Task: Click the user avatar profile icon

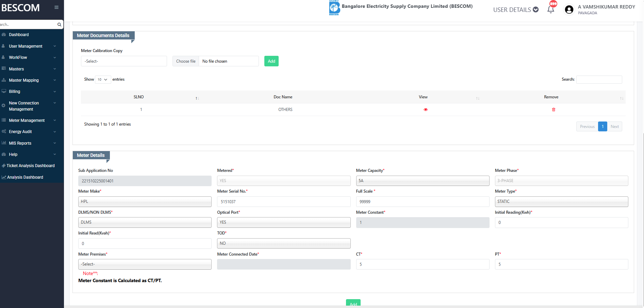Action: click(569, 10)
